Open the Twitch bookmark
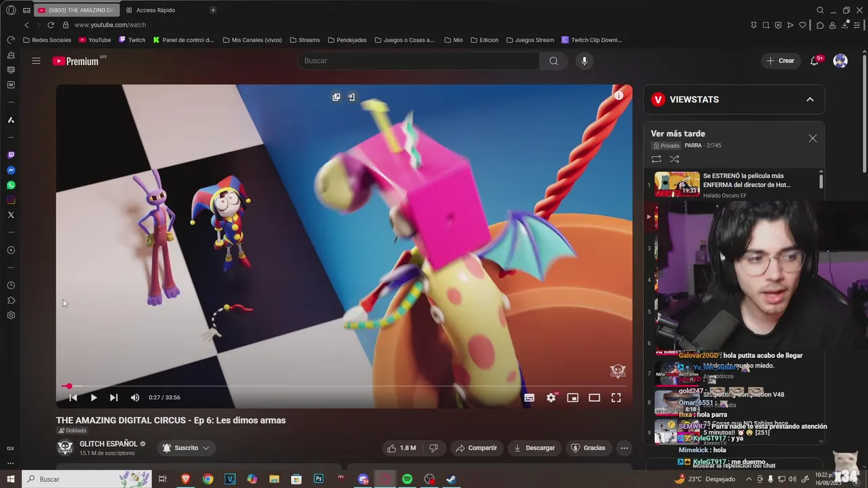 132,40
